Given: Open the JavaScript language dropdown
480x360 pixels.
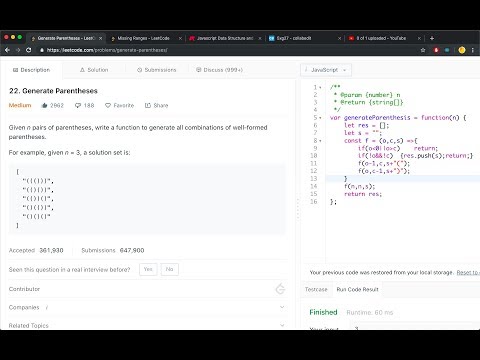Looking at the screenshot, I should tap(326, 70).
